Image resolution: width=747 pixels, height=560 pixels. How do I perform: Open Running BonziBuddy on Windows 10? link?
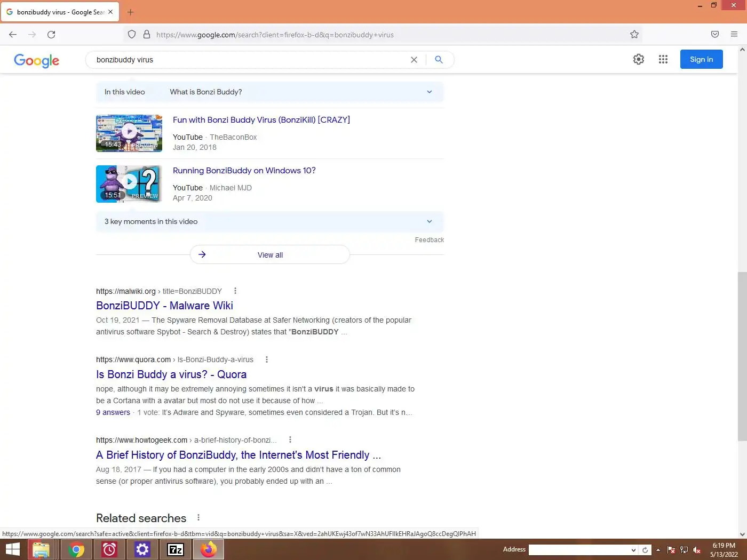244,171
